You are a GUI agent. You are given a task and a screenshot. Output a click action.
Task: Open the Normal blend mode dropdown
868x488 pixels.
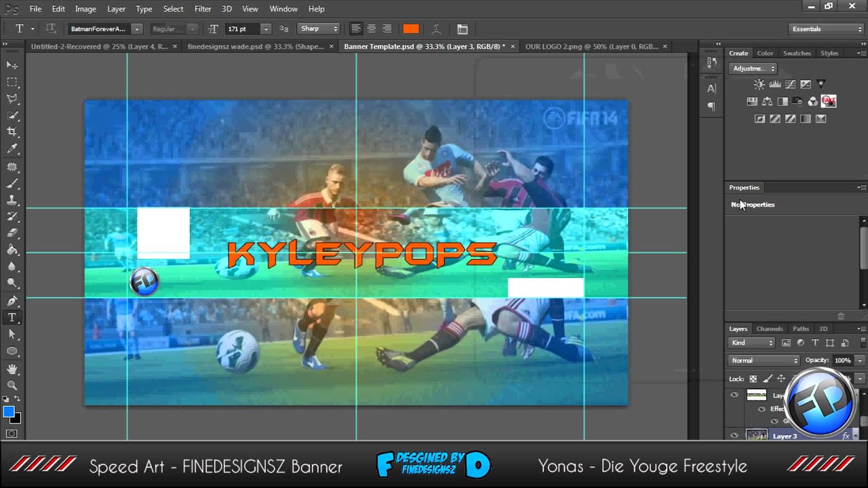point(764,361)
